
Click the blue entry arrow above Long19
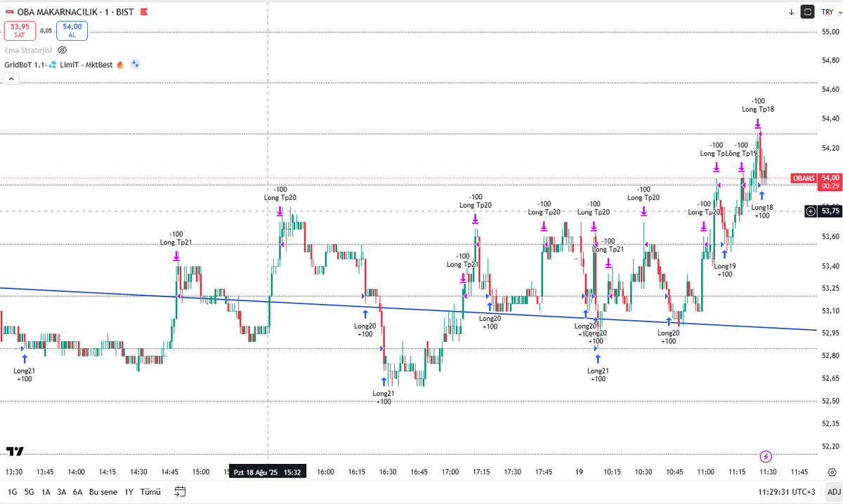724,253
